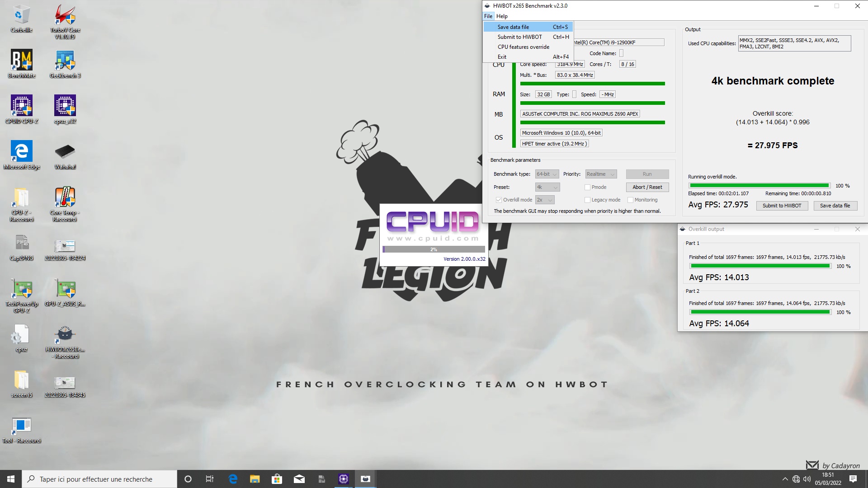Choose CPU features override menu entry
The width and height of the screenshot is (868, 488).
pos(528,47)
